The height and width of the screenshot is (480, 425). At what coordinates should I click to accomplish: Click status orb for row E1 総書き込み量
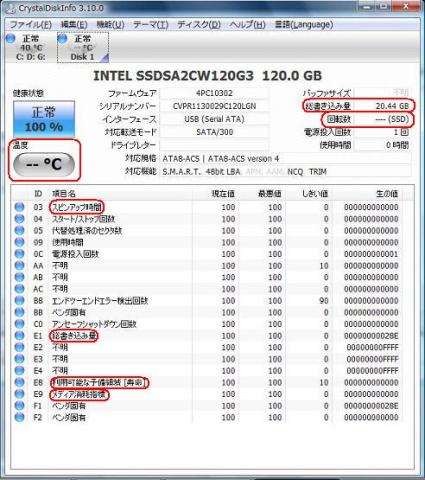pos(20,335)
